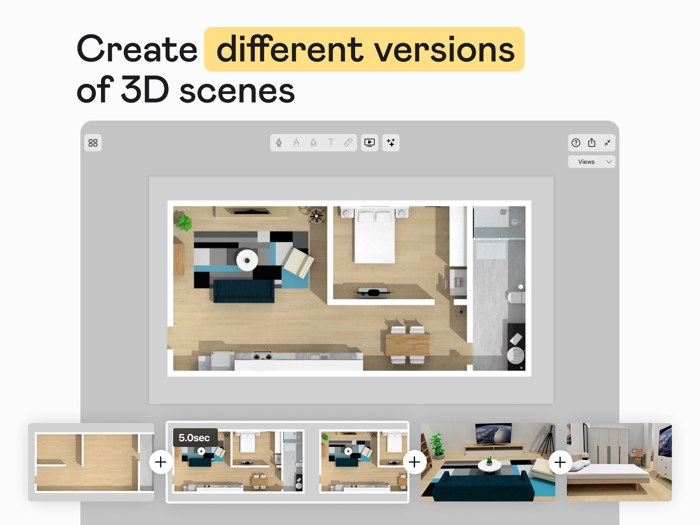Select the ruler measure tool
The width and height of the screenshot is (700, 525).
(x=348, y=143)
